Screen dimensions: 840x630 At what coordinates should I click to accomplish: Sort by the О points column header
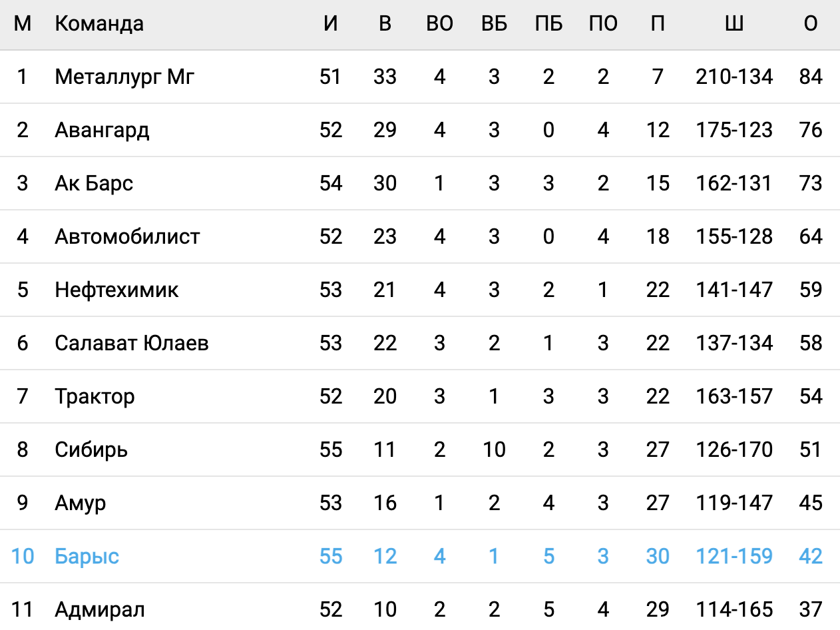[x=811, y=24]
